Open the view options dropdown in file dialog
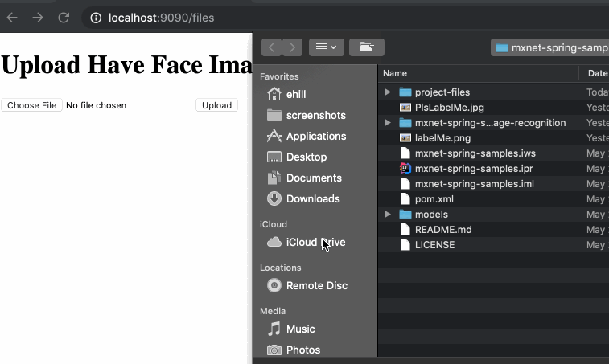The height and width of the screenshot is (364, 609). (327, 47)
